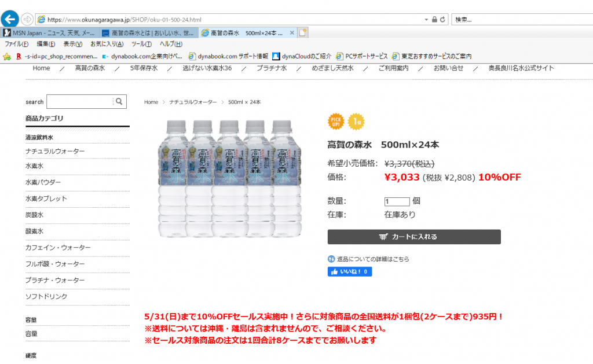Image resolution: width=593 pixels, height=364 pixels.
Task: Click the 容量 link under capacity heading
Action: [x=31, y=334]
